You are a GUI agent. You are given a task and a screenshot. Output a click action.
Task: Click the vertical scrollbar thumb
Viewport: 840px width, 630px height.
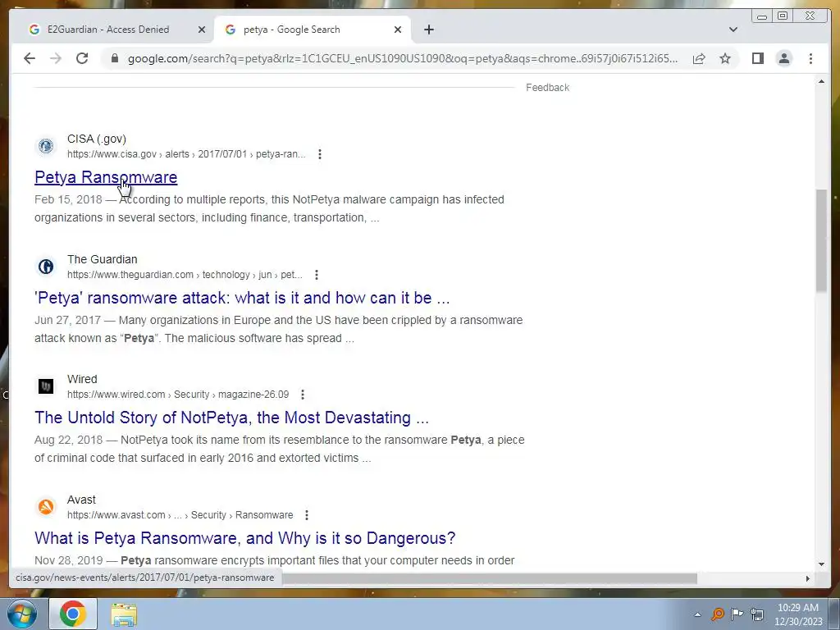pos(821,240)
